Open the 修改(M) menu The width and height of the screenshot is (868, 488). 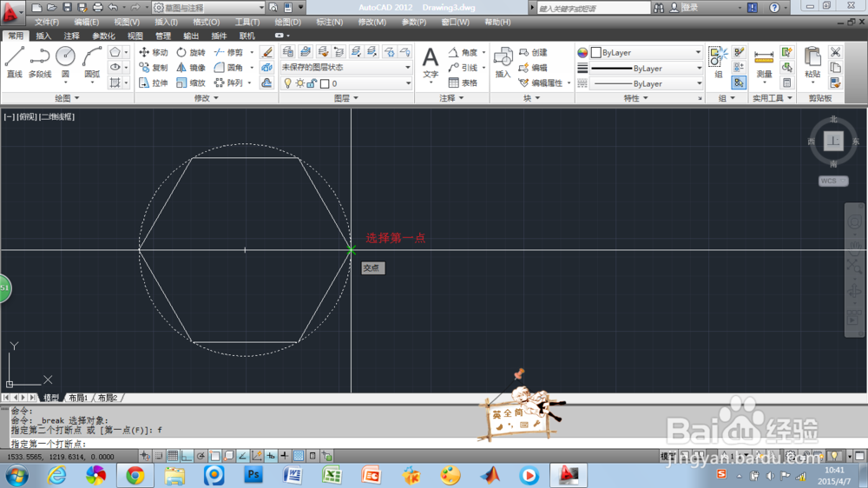click(x=372, y=23)
